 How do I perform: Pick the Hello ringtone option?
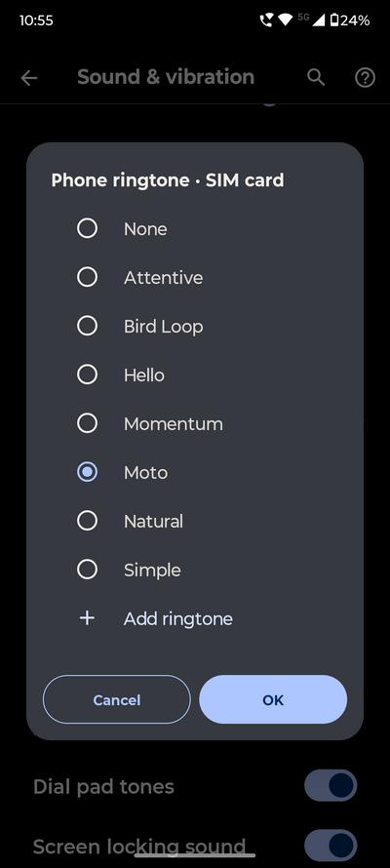tap(87, 375)
